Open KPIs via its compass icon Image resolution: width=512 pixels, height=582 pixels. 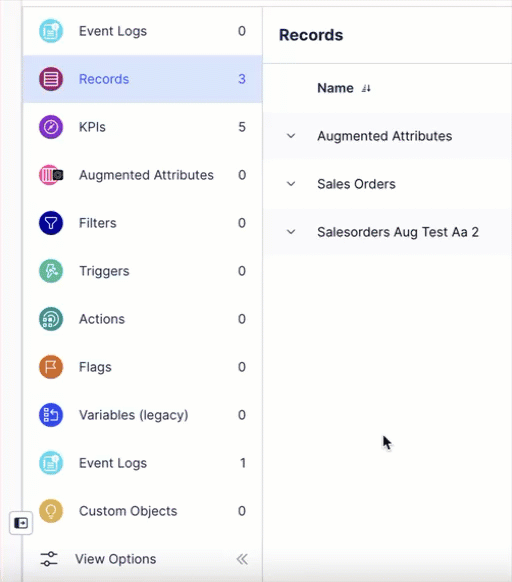click(x=51, y=127)
